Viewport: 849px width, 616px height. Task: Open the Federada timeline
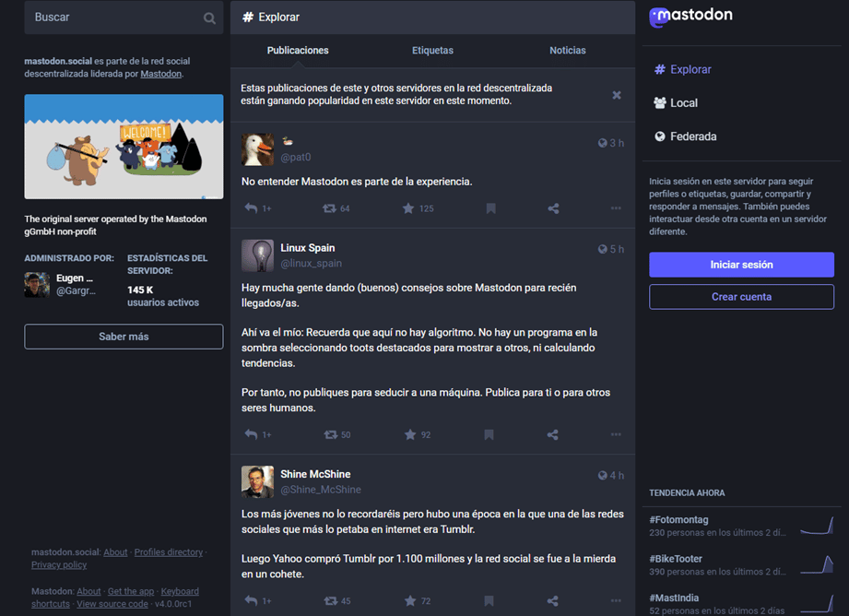(685, 136)
